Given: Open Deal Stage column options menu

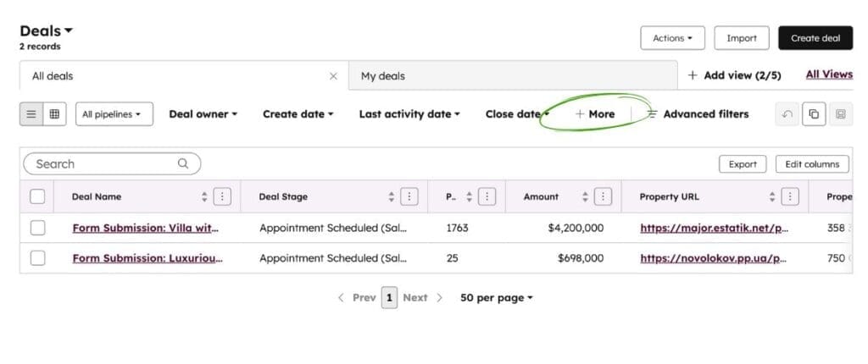Looking at the screenshot, I should click(x=409, y=196).
